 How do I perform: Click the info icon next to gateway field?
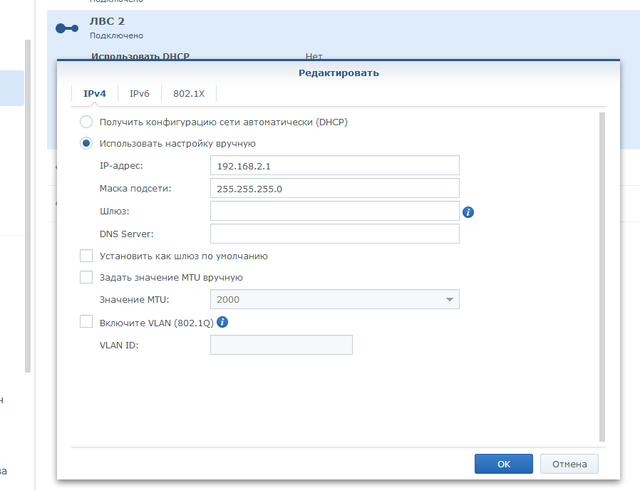[x=468, y=212]
